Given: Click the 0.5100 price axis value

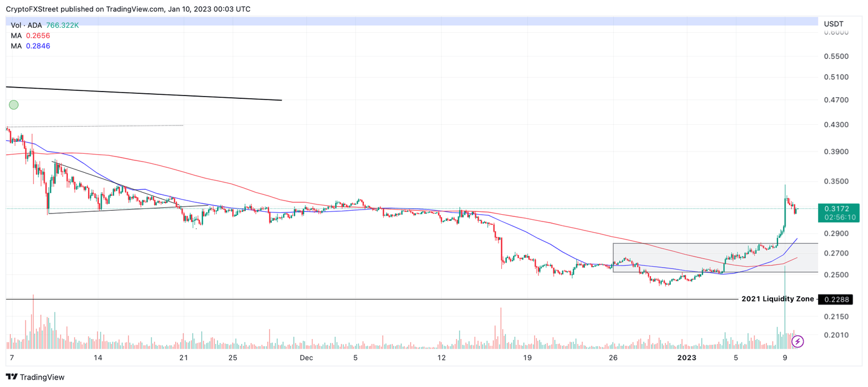Looking at the screenshot, I should [x=837, y=77].
